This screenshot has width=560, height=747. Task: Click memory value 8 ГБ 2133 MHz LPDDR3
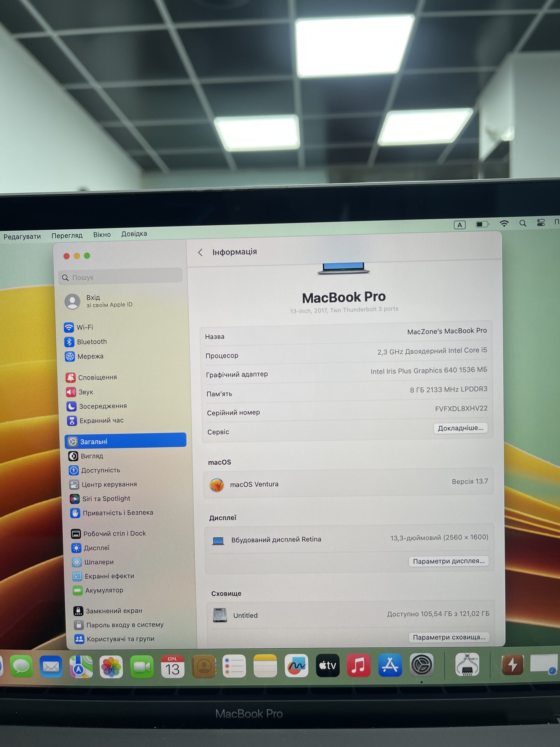(449, 389)
